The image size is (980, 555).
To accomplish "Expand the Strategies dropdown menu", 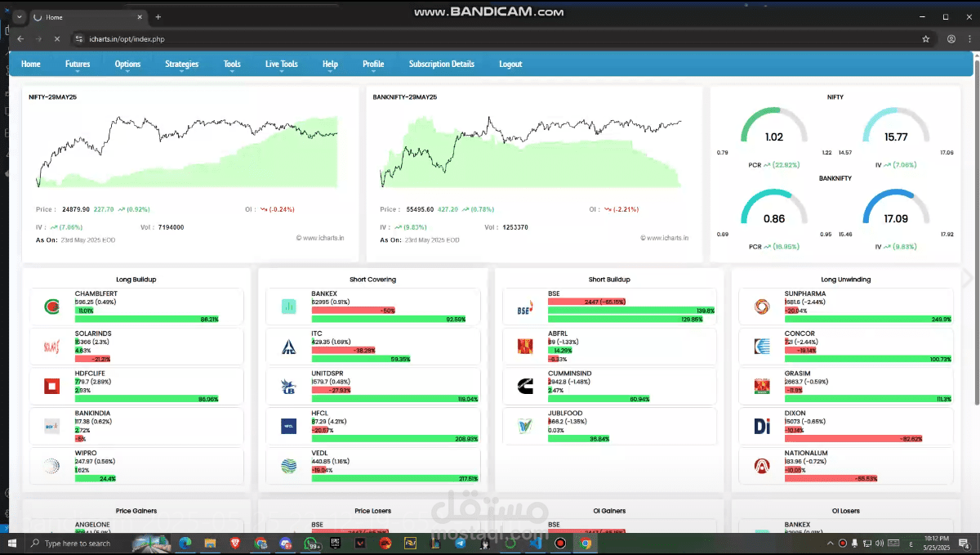I will tap(182, 64).
